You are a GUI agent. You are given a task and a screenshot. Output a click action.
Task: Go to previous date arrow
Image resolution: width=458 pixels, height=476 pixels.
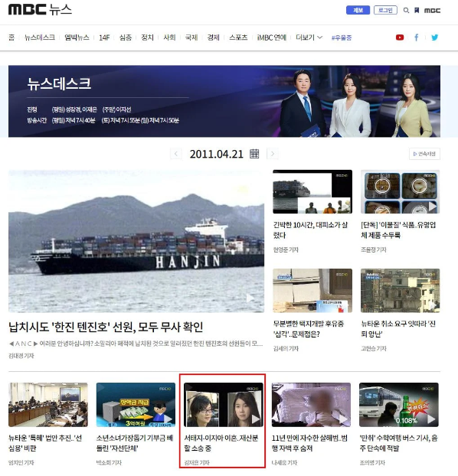point(175,154)
